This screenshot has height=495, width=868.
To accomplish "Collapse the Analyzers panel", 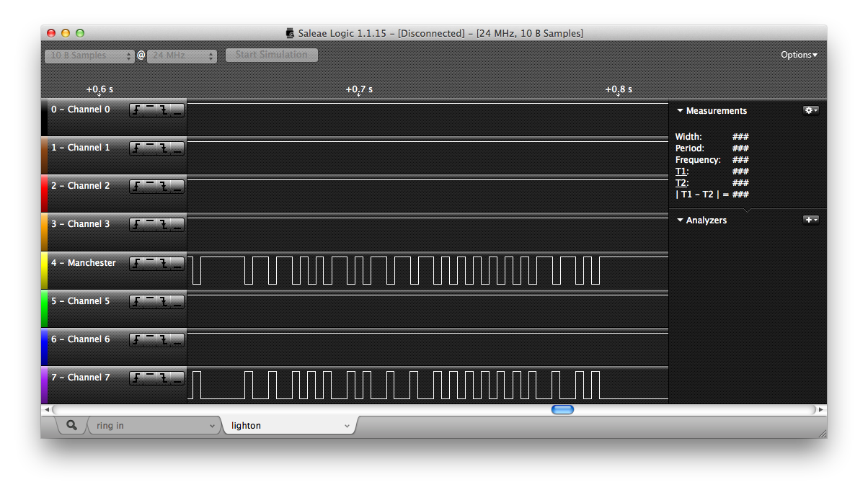I will pyautogui.click(x=680, y=220).
